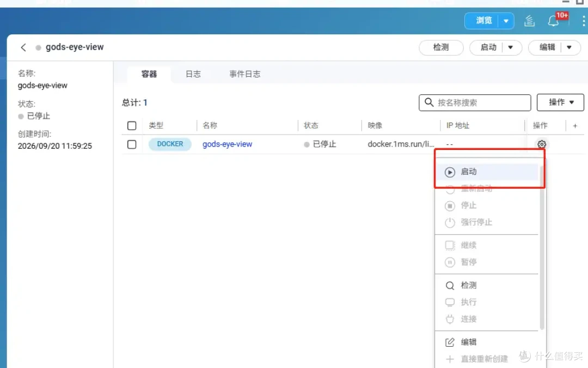Click the DOCKER type badge
Viewport: 588px width, 368px height.
[x=170, y=144]
